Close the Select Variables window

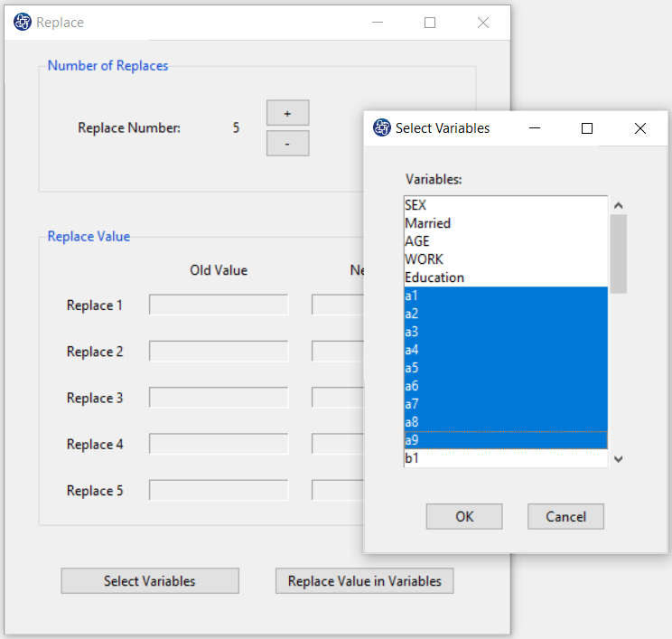(x=640, y=128)
